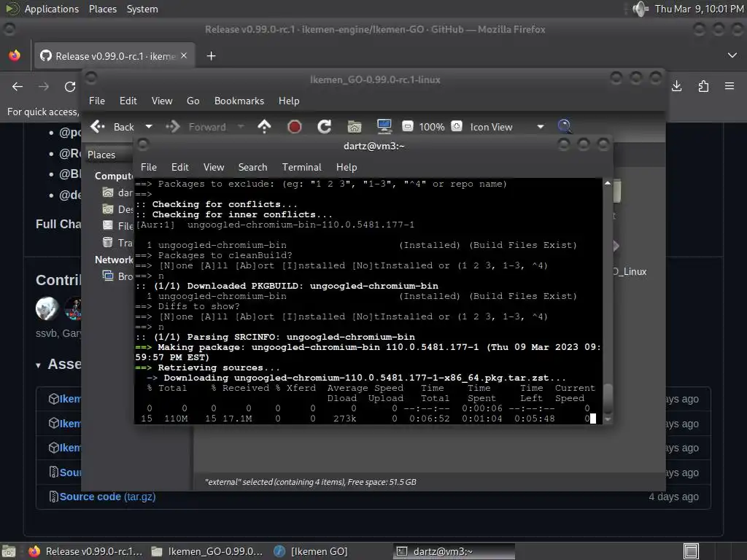747x560 pixels.
Task: Open Terminal menu in terminal window
Action: tap(301, 167)
